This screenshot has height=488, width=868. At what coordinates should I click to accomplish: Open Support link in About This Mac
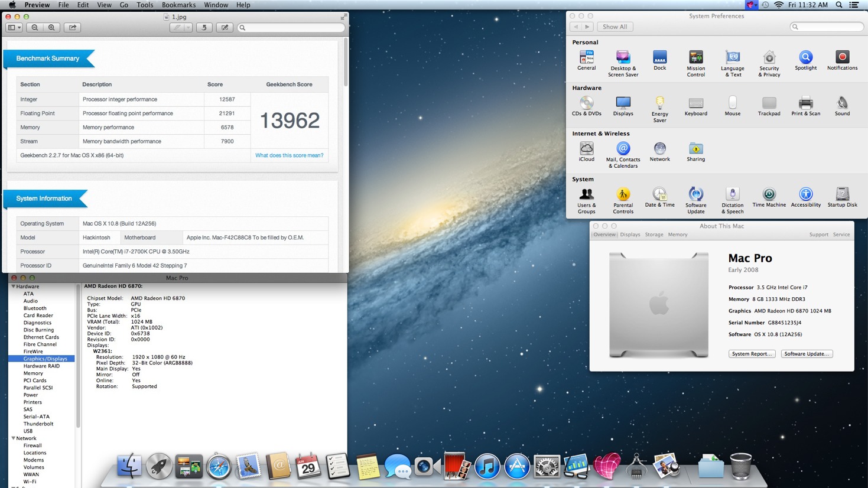[x=818, y=235]
